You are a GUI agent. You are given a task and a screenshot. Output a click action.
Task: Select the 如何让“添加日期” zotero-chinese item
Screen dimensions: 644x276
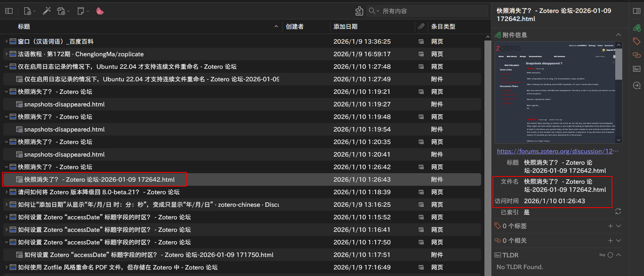[x=242, y=204]
